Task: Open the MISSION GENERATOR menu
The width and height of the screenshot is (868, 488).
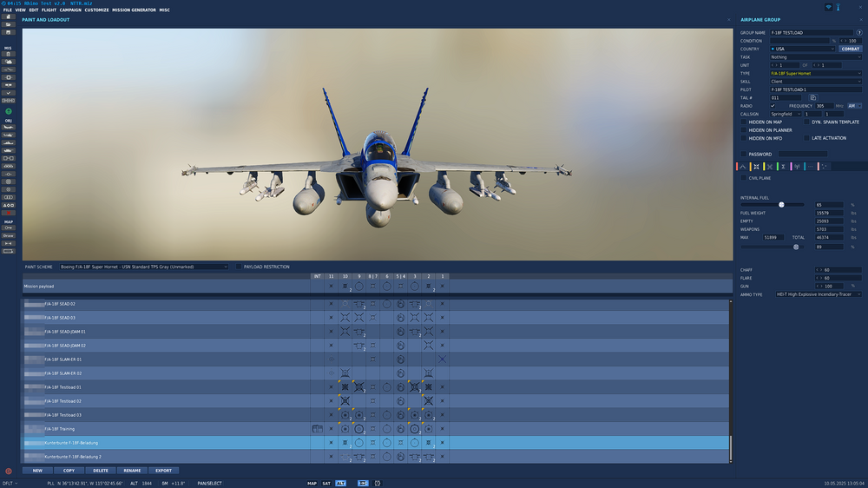Action: (x=134, y=10)
